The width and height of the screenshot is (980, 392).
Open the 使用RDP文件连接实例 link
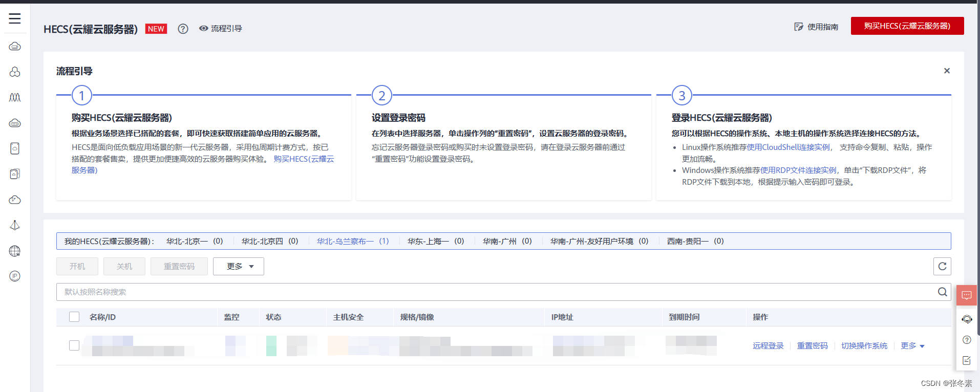point(798,170)
